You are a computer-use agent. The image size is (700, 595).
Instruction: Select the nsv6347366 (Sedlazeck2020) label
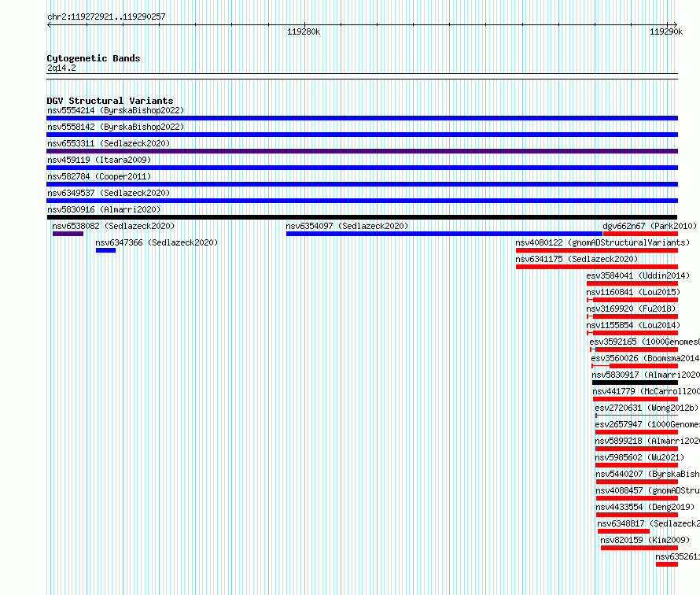point(157,242)
